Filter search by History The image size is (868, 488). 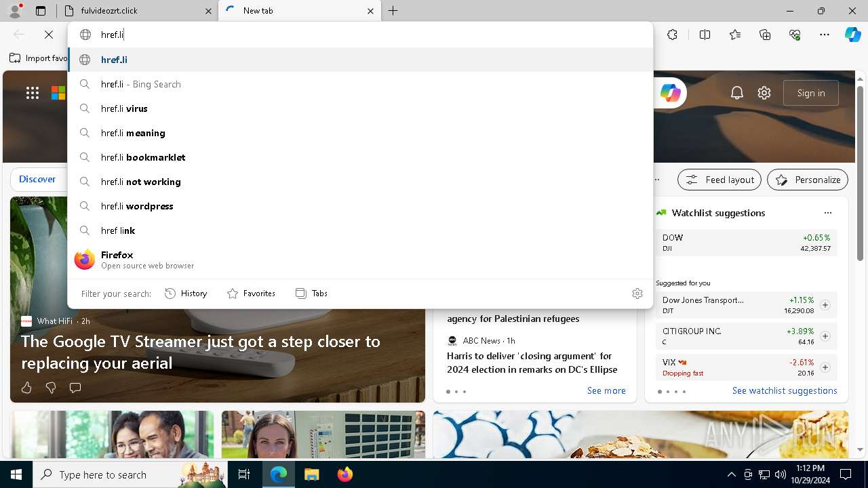point(186,293)
